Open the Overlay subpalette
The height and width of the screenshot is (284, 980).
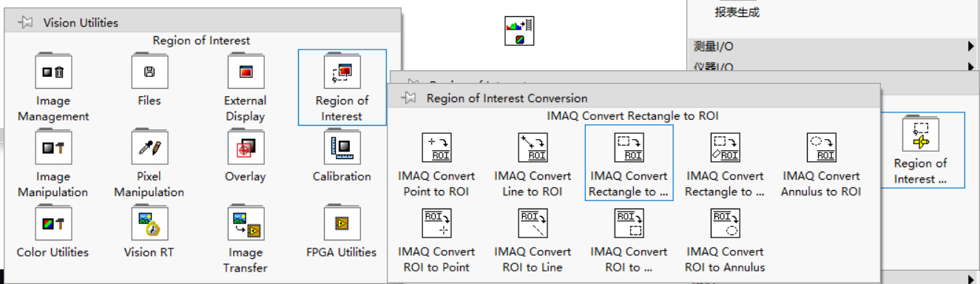[246, 148]
